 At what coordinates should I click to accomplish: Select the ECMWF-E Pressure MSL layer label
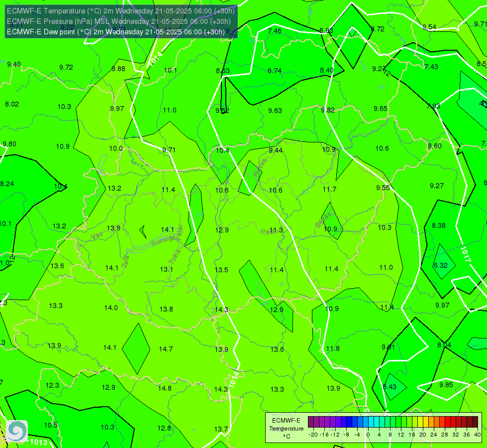click(119, 21)
